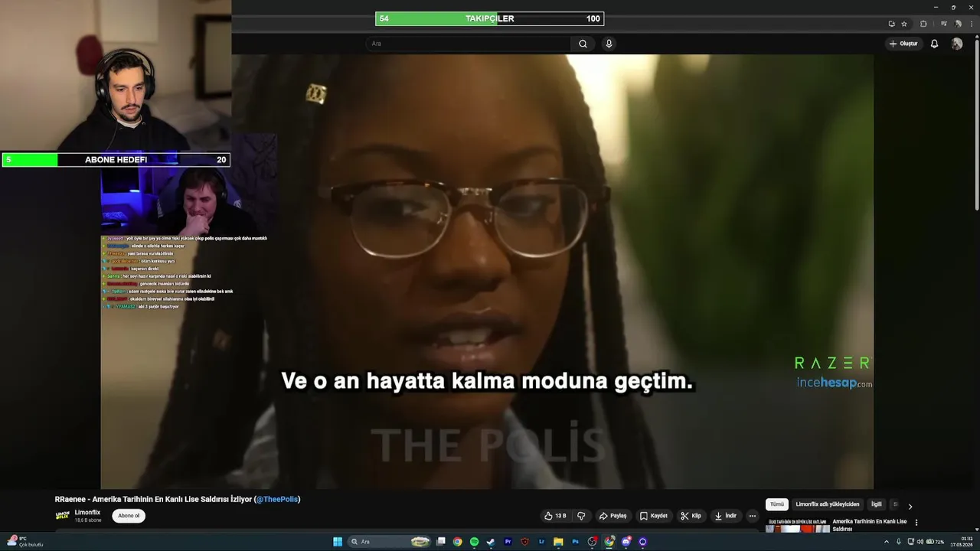This screenshot has width=980, height=551.
Task: Open the Chrome extensions puzzle icon
Action: point(923,24)
